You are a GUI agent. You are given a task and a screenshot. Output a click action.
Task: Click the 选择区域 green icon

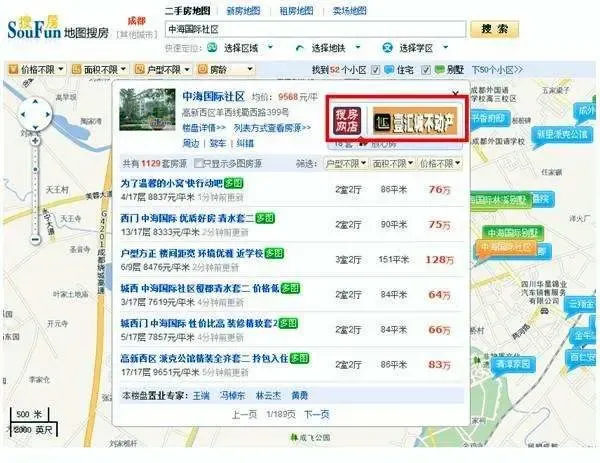(212, 48)
